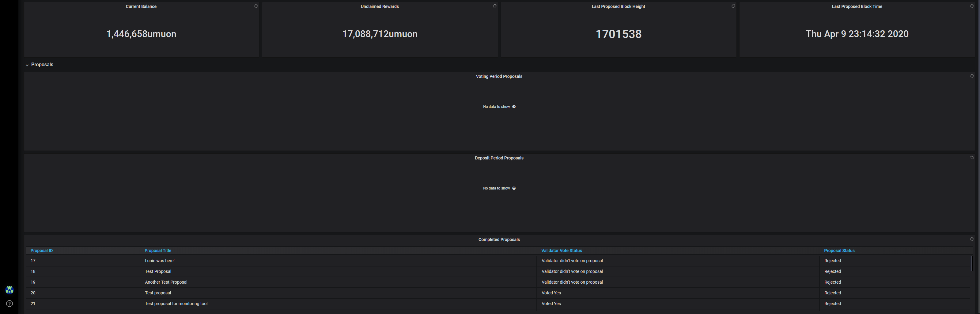Screen dimensions: 980x314
Task: Click the spinner on Deposit Period Proposals panel
Action: click(x=972, y=158)
